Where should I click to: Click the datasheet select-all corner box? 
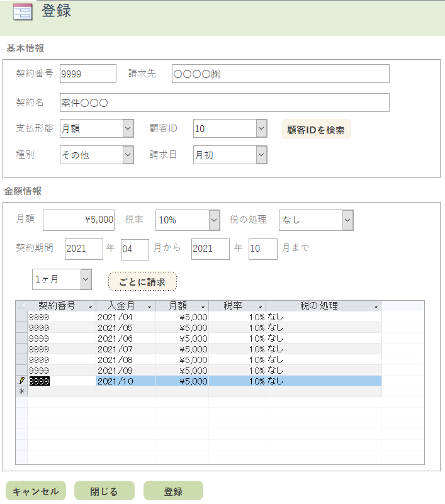coord(21,306)
